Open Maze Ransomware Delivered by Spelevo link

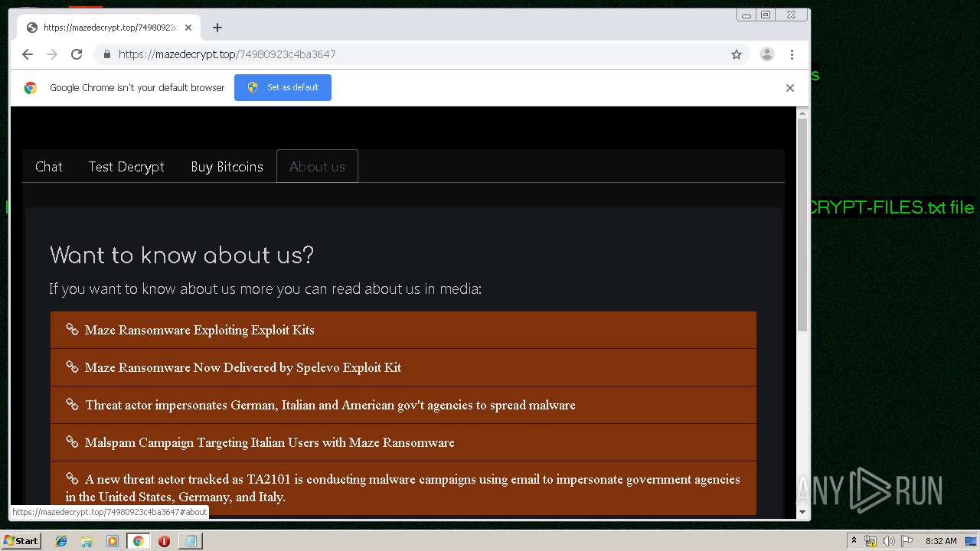(x=403, y=367)
